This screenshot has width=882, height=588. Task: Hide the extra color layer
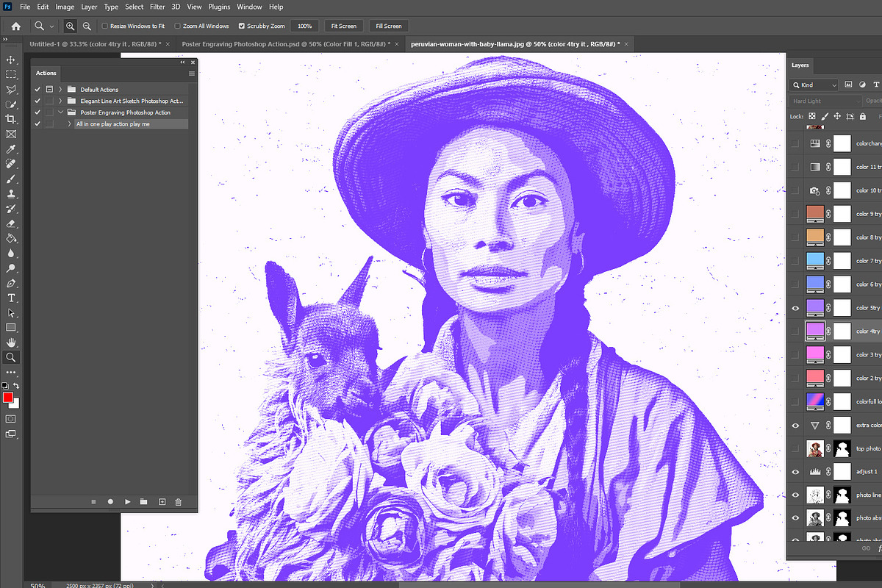tap(795, 426)
